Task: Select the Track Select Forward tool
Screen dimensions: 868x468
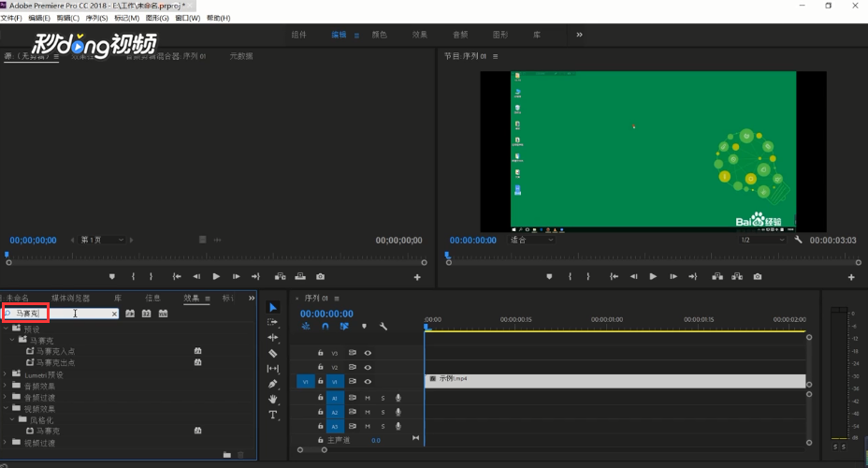Action: point(272,322)
